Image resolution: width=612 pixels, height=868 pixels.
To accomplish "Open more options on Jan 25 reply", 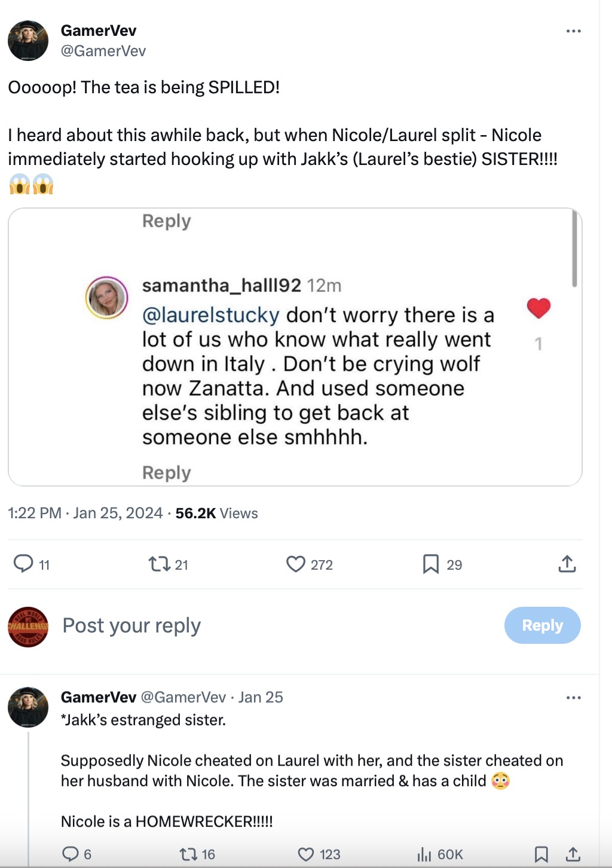I will coord(573,698).
